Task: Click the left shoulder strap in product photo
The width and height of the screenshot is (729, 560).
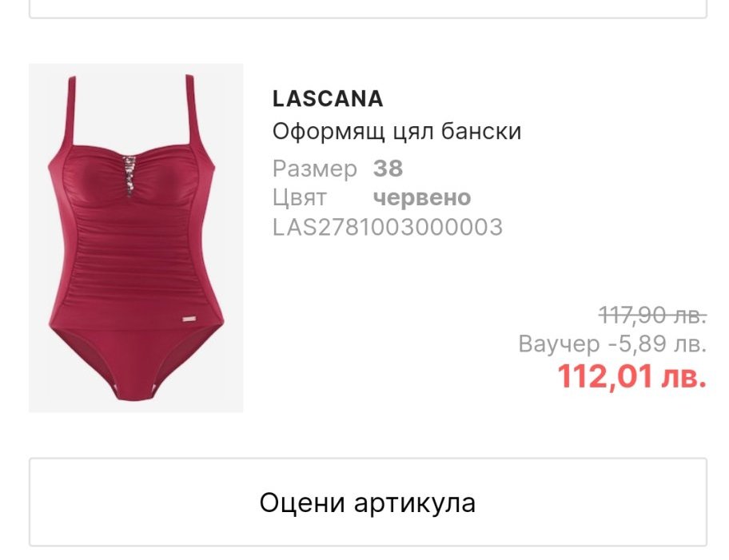Action: point(71,113)
